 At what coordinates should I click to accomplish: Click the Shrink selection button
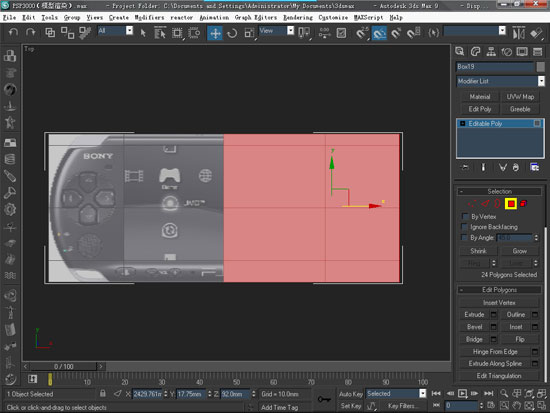click(x=478, y=251)
